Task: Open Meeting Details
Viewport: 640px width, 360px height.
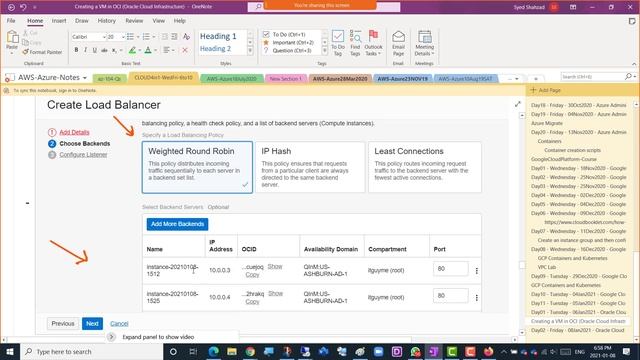Action: pos(424,43)
